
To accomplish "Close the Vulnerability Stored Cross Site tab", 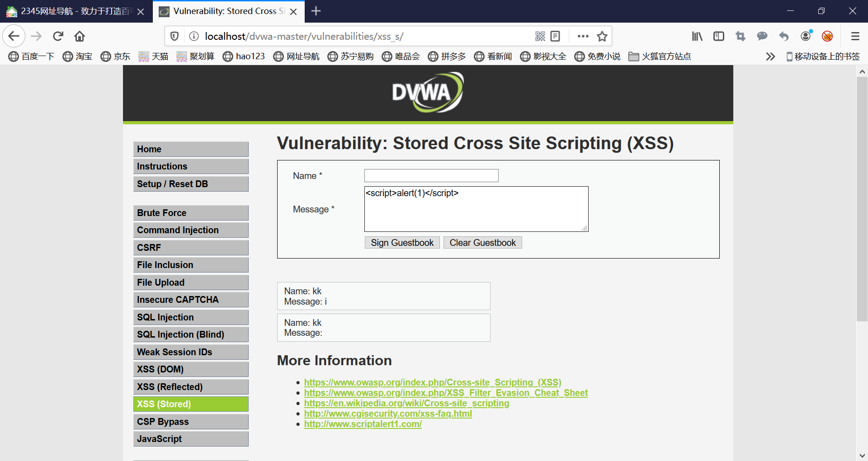I will (293, 11).
